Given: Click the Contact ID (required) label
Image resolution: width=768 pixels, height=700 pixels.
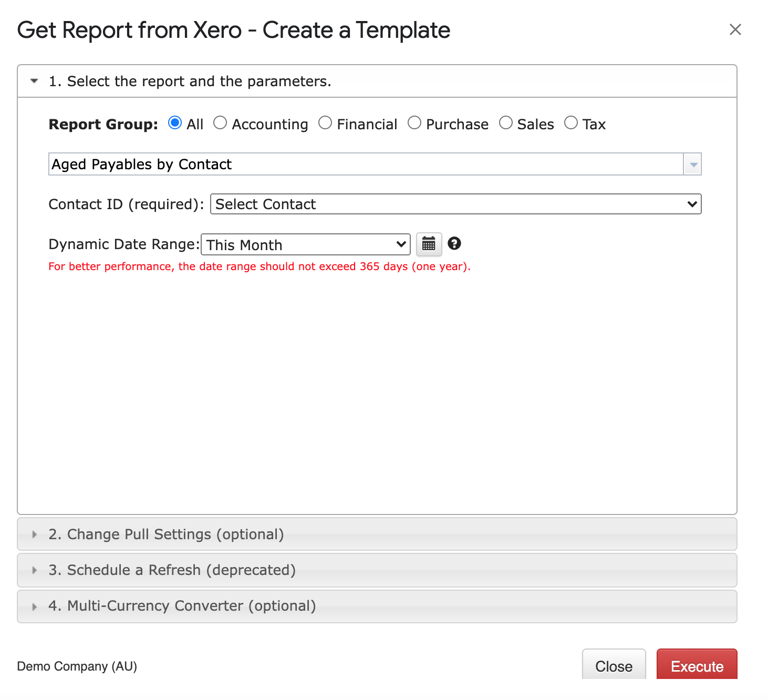Looking at the screenshot, I should pyautogui.click(x=126, y=204).
